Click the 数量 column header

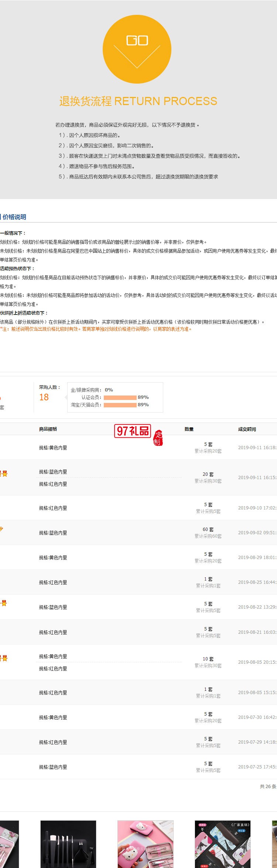[189, 429]
